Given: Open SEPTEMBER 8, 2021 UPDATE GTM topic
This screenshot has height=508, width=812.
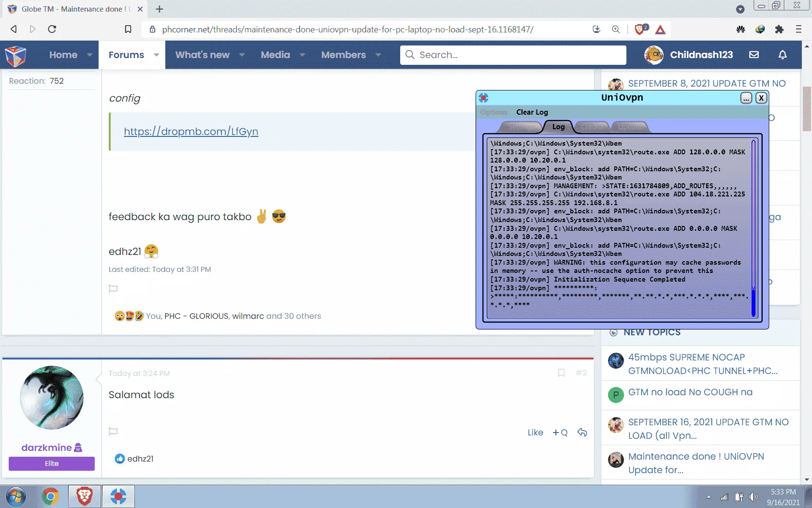Looking at the screenshot, I should coord(707,83).
